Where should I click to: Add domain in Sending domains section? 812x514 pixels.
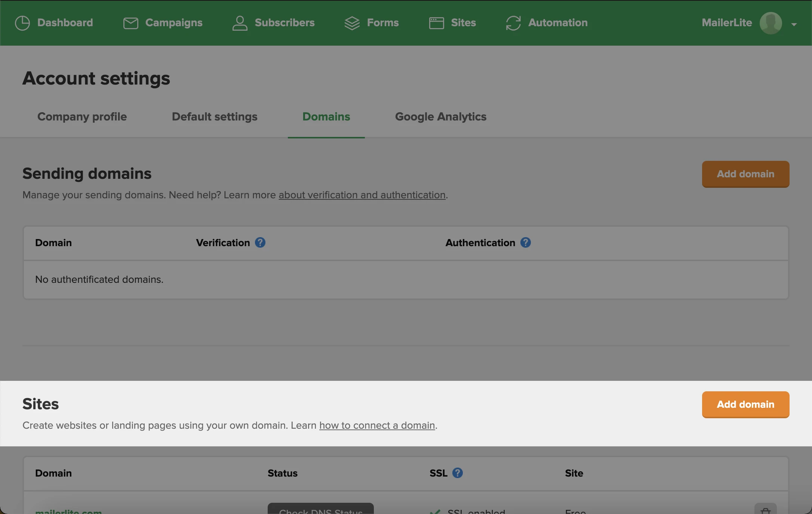(x=745, y=174)
